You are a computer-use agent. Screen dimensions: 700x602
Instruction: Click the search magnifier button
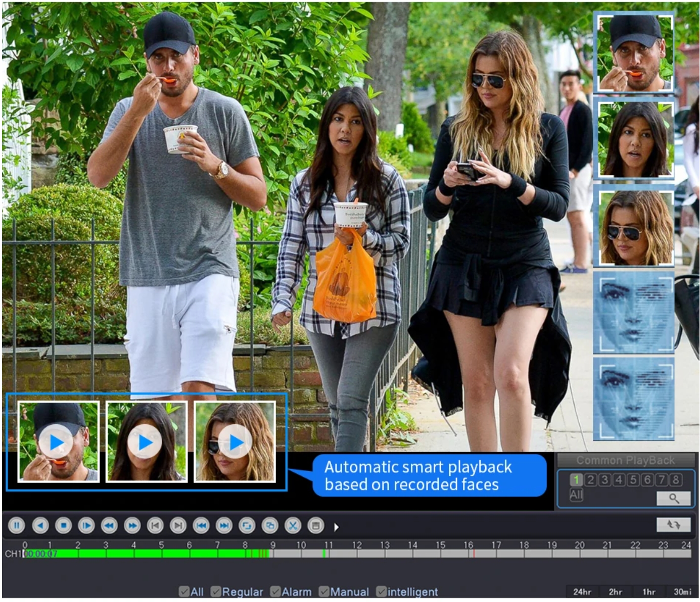(x=673, y=498)
